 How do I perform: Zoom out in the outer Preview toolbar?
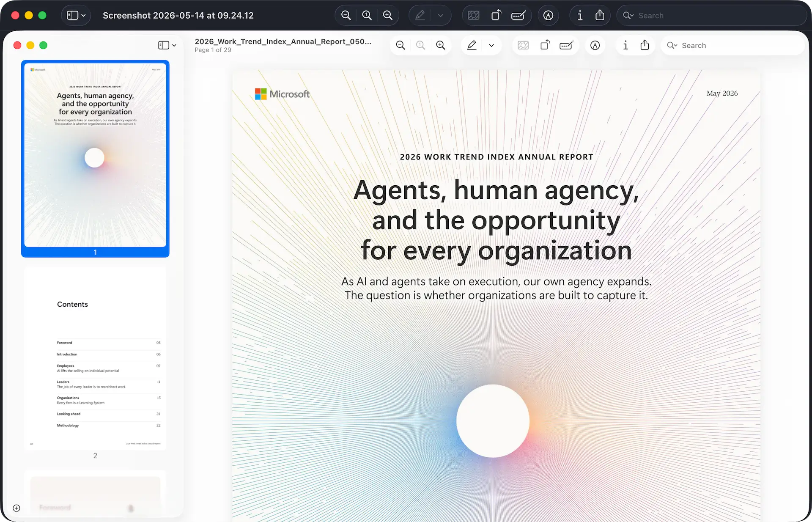(x=346, y=16)
